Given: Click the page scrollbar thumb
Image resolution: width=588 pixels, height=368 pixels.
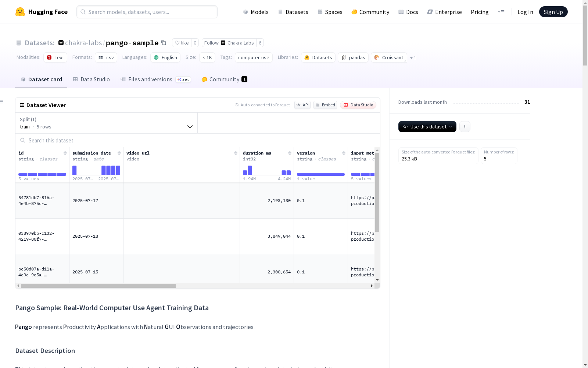Looking at the screenshot, I should tap(585, 35).
